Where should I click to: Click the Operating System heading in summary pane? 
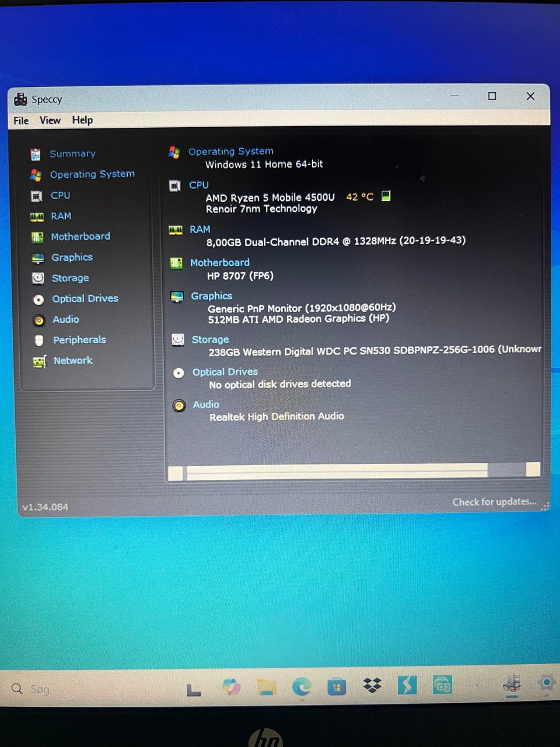pyautogui.click(x=231, y=151)
